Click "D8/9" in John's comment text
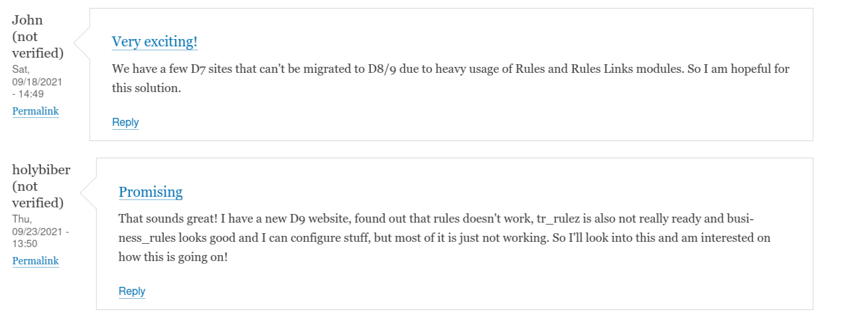This screenshot has width=868, height=326. pos(382,69)
